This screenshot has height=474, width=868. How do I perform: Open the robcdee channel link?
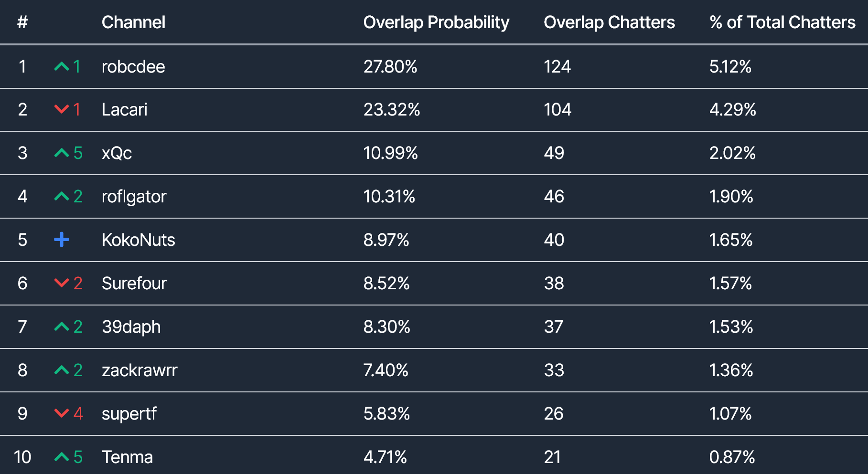pos(133,67)
